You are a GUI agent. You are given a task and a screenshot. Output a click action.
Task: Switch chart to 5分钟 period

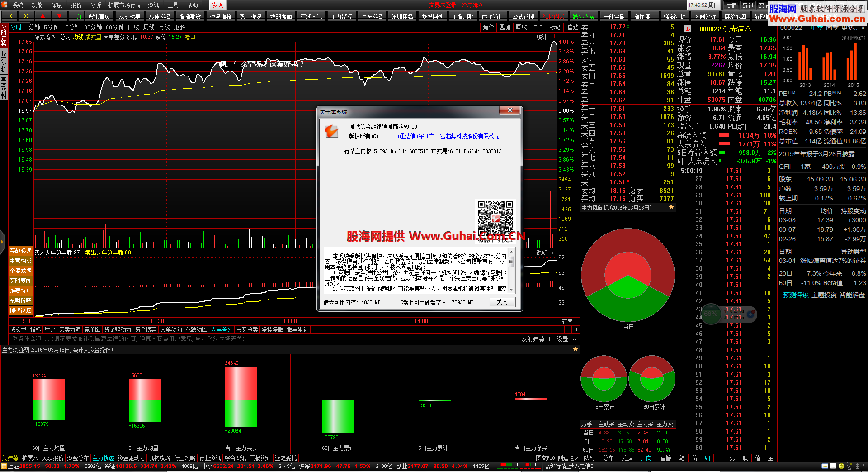pyautogui.click(x=51, y=27)
